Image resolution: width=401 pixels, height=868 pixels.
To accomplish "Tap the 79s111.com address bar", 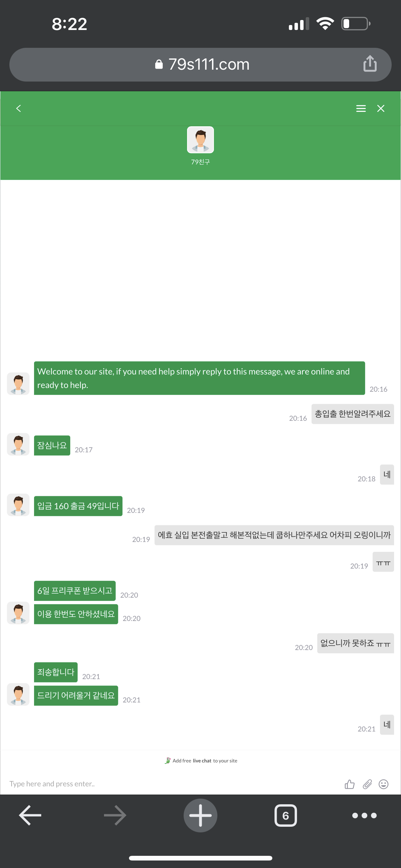I will click(200, 64).
